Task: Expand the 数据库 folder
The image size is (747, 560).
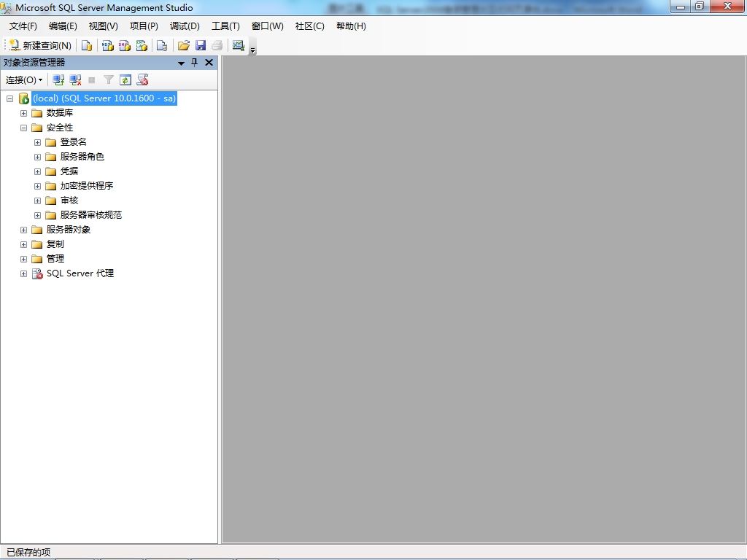Action: (x=23, y=113)
